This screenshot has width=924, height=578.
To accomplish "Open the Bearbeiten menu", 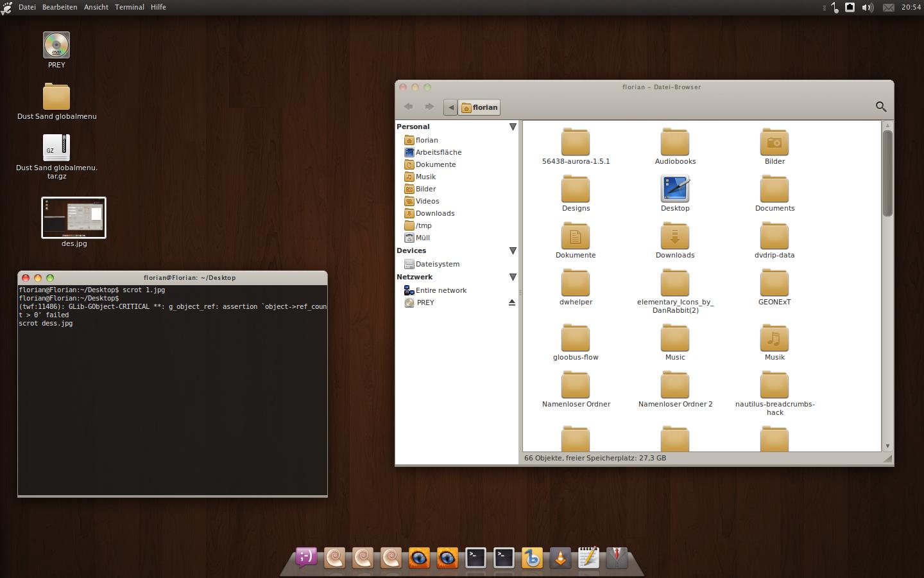I will (60, 7).
